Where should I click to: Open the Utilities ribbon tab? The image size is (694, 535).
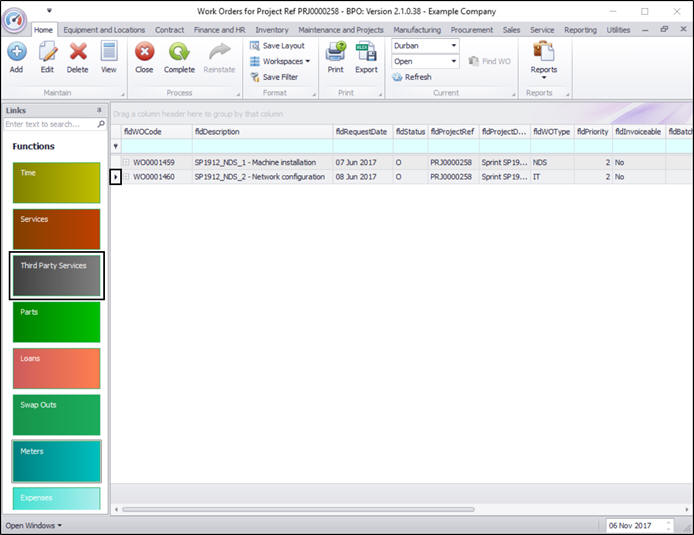coord(618,30)
